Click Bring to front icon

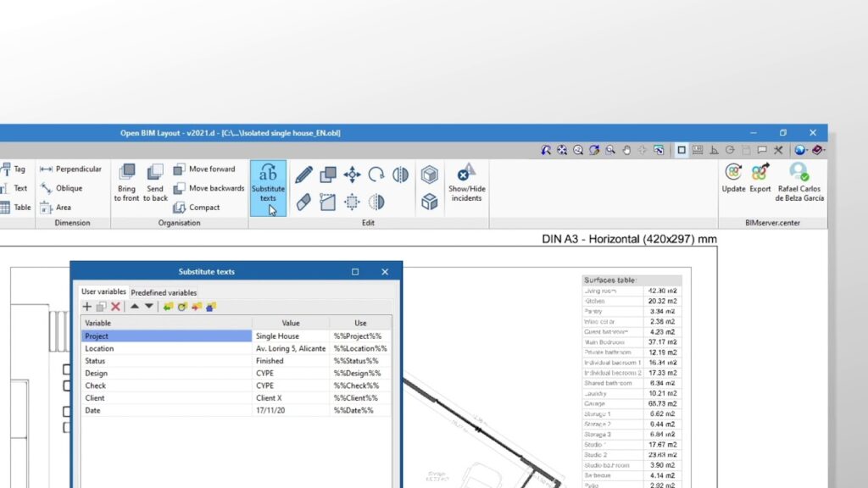[x=126, y=182]
